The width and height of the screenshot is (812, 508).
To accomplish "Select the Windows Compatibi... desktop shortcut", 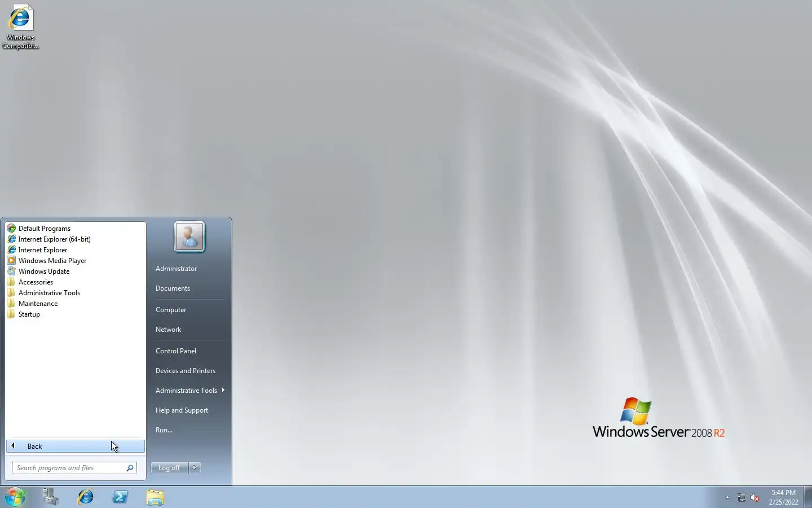I will click(21, 27).
